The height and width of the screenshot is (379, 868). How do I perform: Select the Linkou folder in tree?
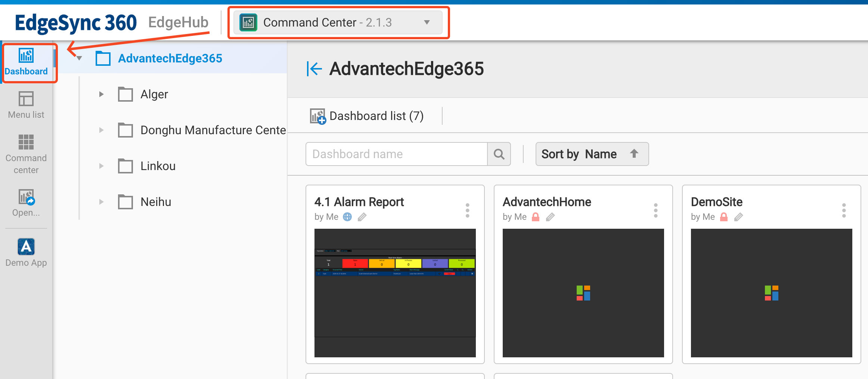(x=158, y=166)
